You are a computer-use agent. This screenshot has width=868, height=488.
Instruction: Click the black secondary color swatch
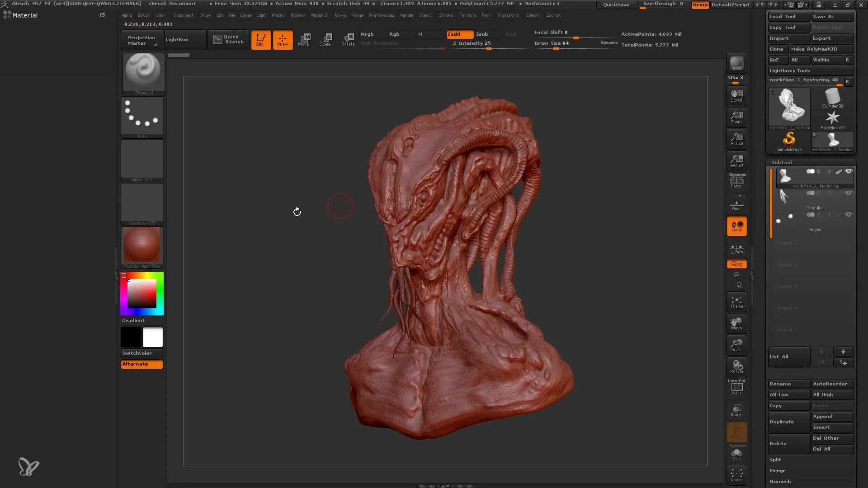point(131,337)
